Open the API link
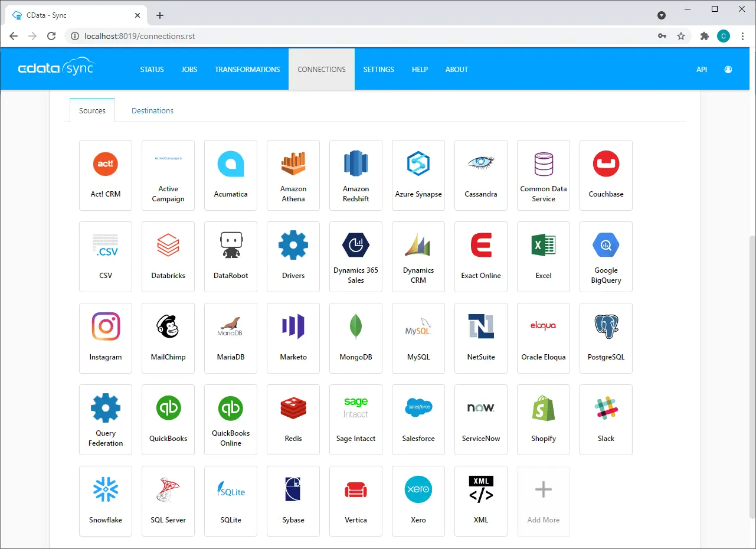This screenshot has height=549, width=756. [701, 69]
